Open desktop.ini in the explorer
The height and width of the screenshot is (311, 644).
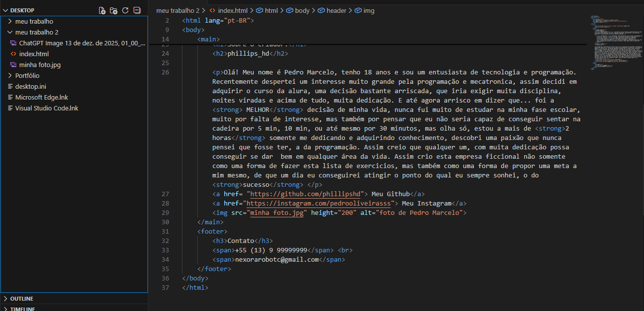point(30,86)
